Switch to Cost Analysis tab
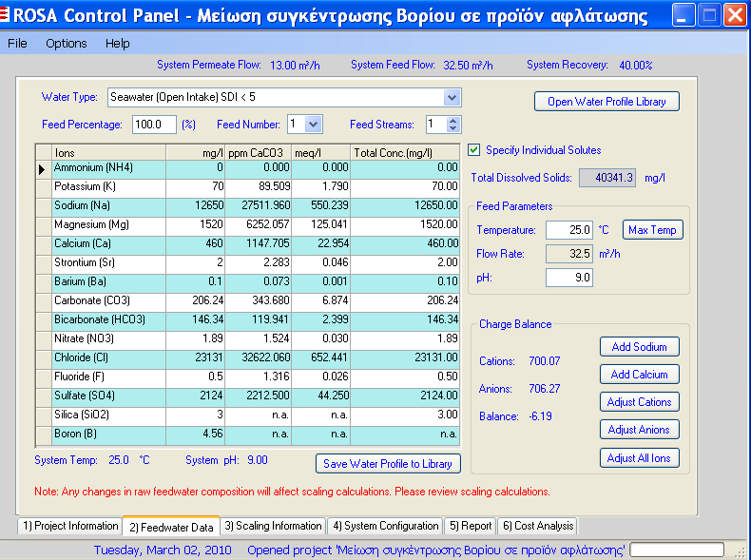 point(537,526)
